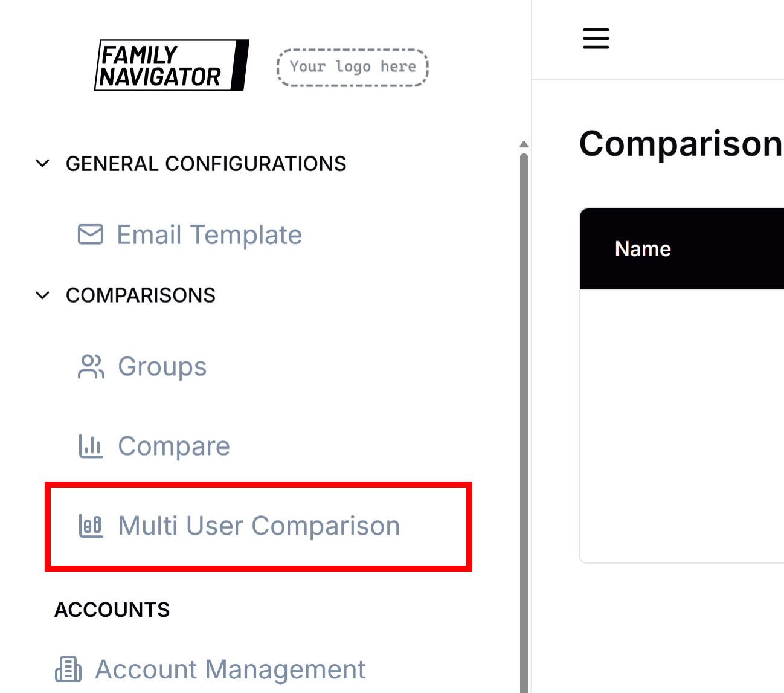Click the Your logo here placeholder
The height and width of the screenshot is (693, 784).
[352, 67]
